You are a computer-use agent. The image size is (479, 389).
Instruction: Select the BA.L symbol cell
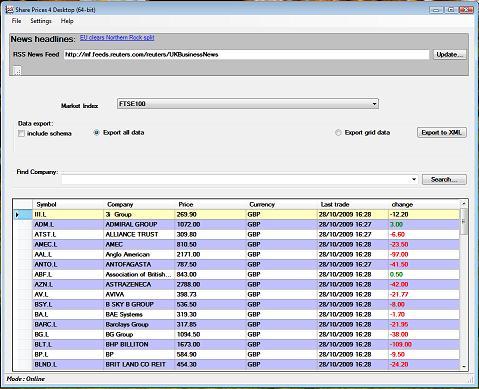click(68, 315)
